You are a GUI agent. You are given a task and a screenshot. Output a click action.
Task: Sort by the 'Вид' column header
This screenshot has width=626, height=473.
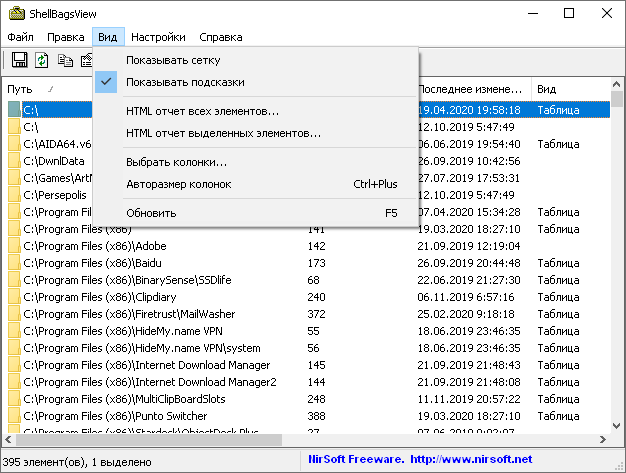[x=570, y=89]
